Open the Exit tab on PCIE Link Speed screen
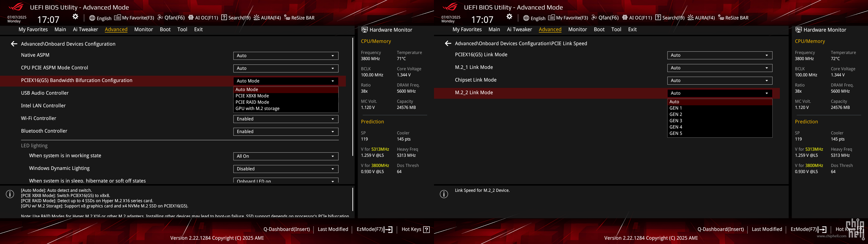This screenshot has height=244, width=868. coord(632,29)
